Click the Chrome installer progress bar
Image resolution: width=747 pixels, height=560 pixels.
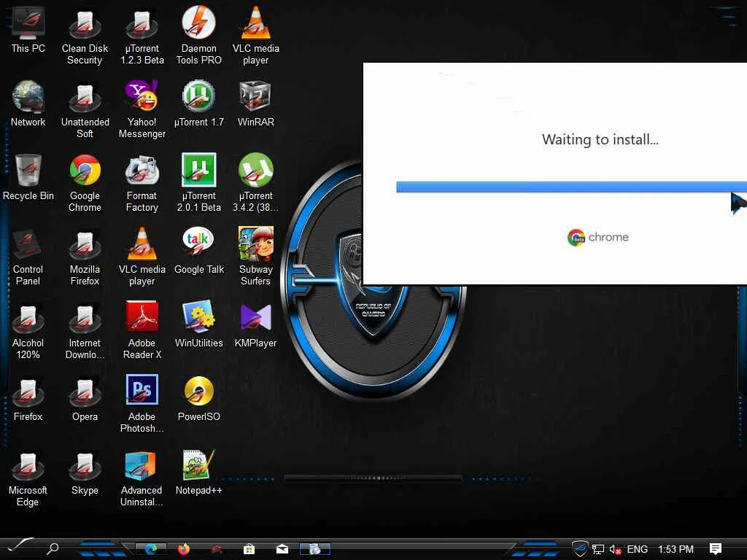(571, 187)
